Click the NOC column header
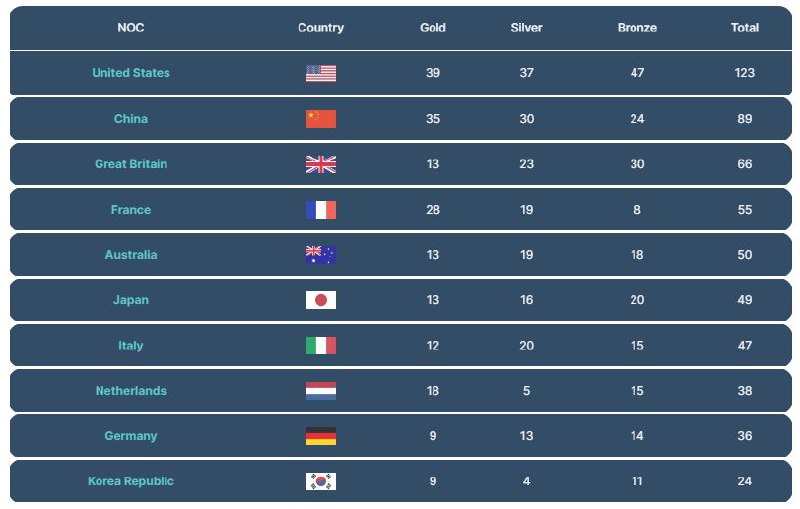Image resolution: width=800 pixels, height=509 pixels. click(x=131, y=28)
